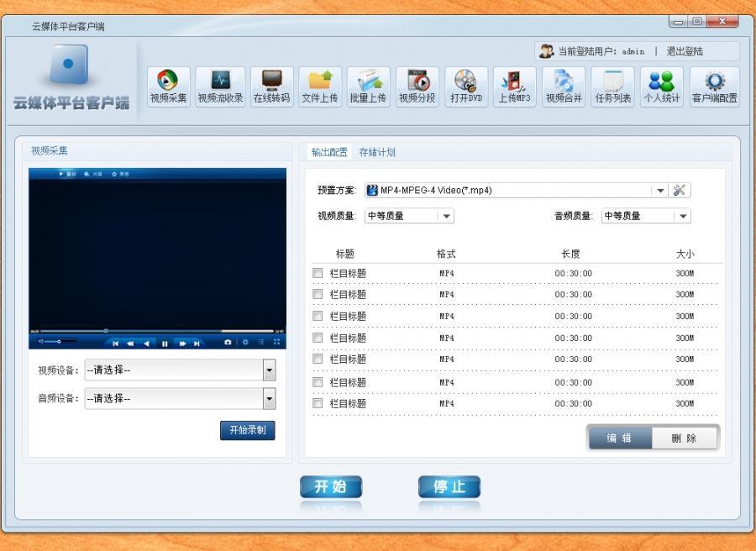Viewport: 756px width, 551px height.
Task: Expand the 音频质量 quality dropdown
Action: point(683,216)
